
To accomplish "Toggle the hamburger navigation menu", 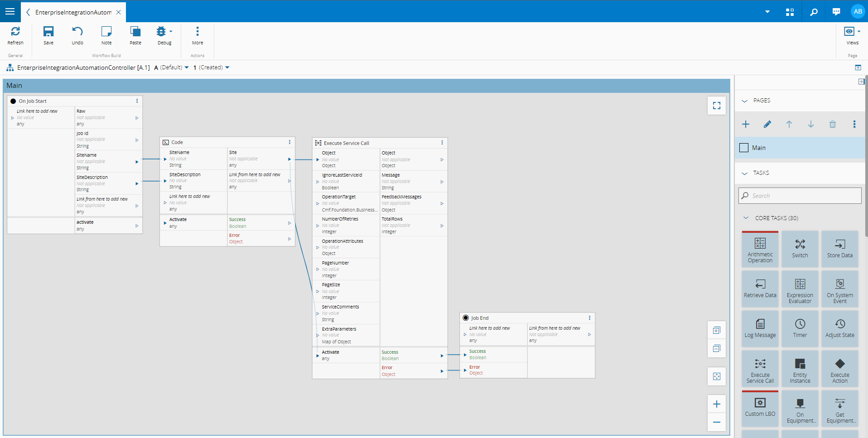I will (x=10, y=11).
